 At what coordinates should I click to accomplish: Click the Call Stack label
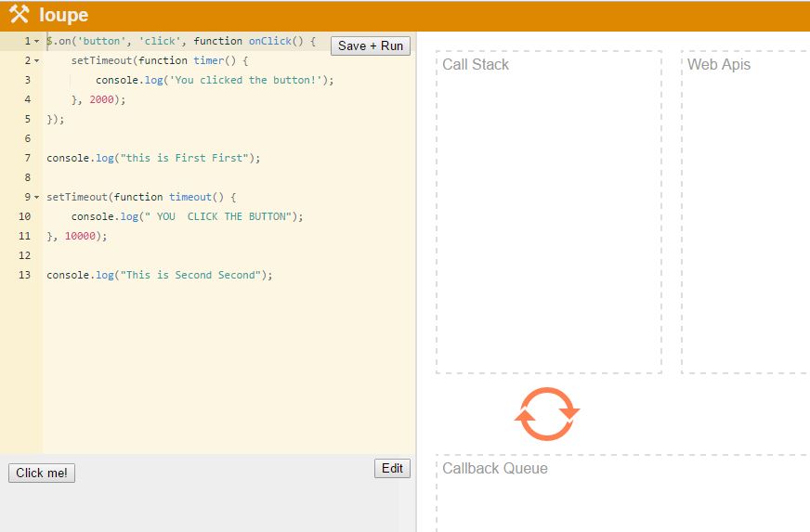point(476,65)
